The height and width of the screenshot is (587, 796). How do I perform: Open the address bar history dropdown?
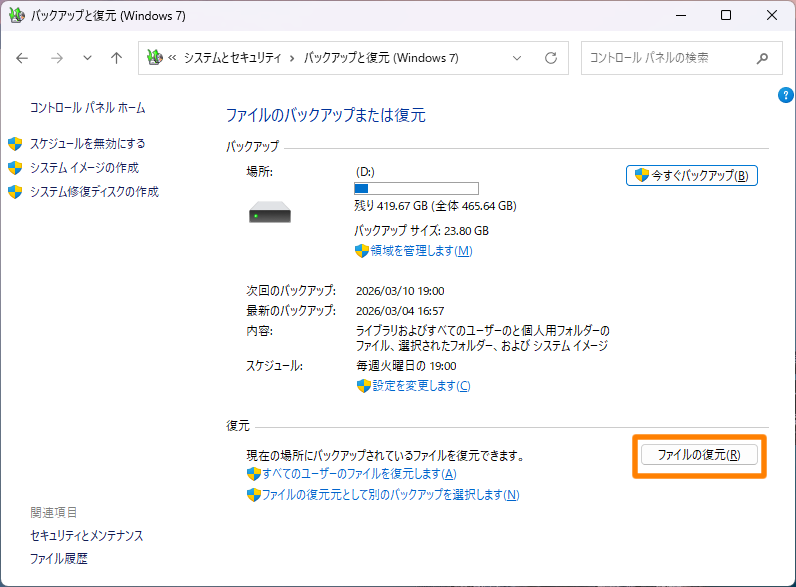(517, 58)
